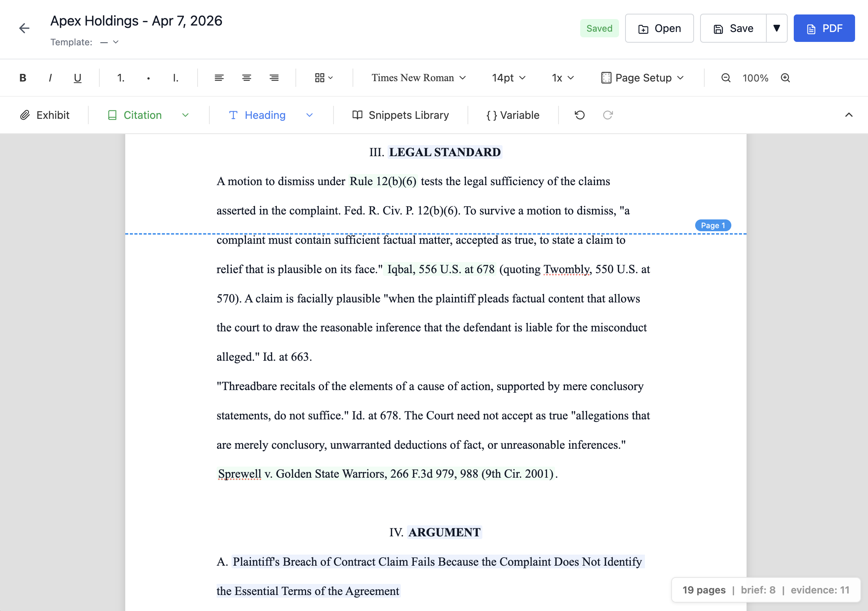Image resolution: width=868 pixels, height=611 pixels.
Task: Insert a numbered list
Action: 120,77
